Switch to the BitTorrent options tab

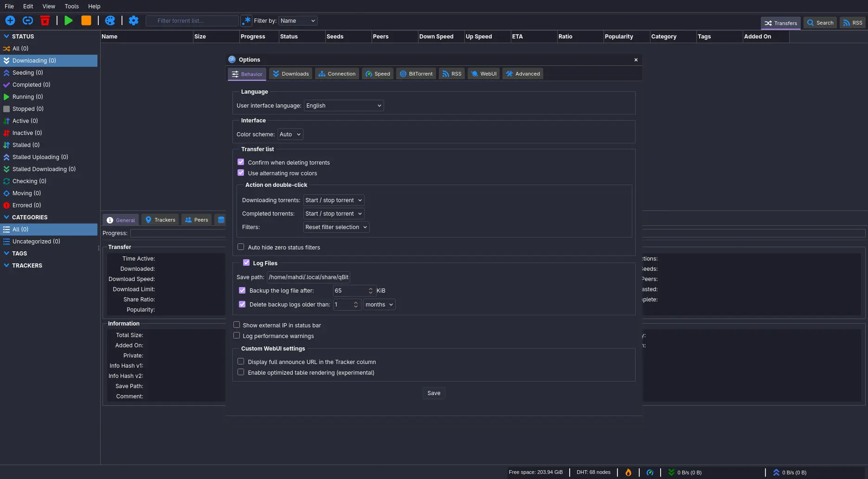tap(416, 73)
